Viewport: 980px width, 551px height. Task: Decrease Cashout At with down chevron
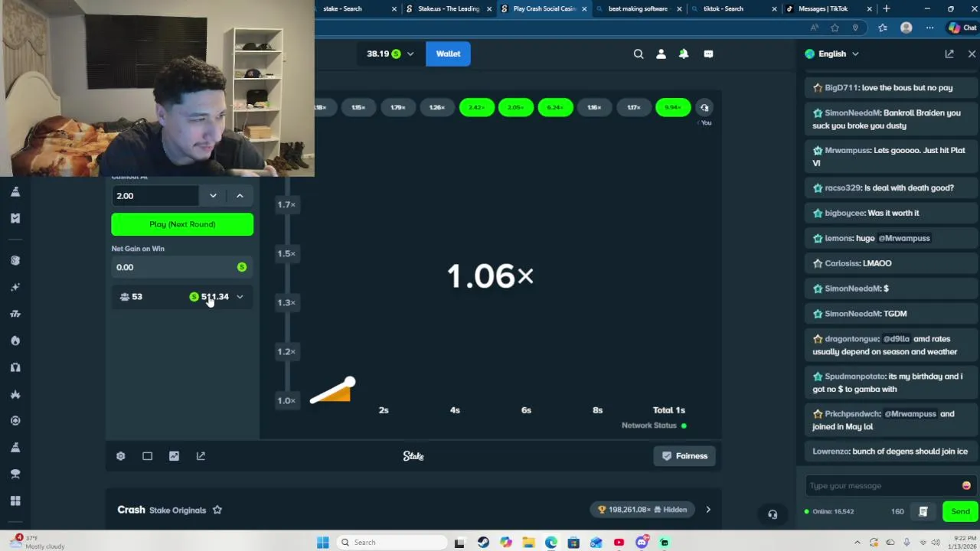pyautogui.click(x=213, y=196)
